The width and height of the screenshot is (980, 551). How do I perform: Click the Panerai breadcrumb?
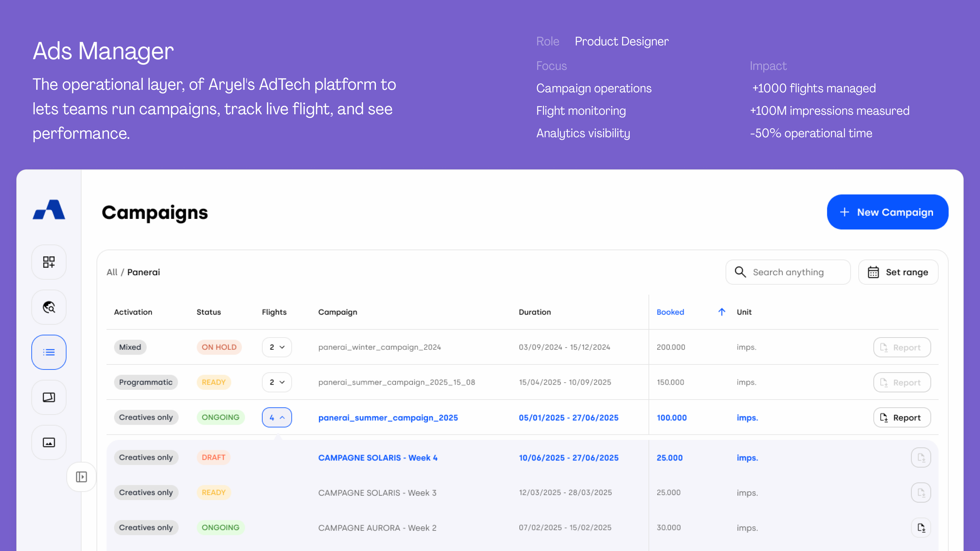pos(143,272)
